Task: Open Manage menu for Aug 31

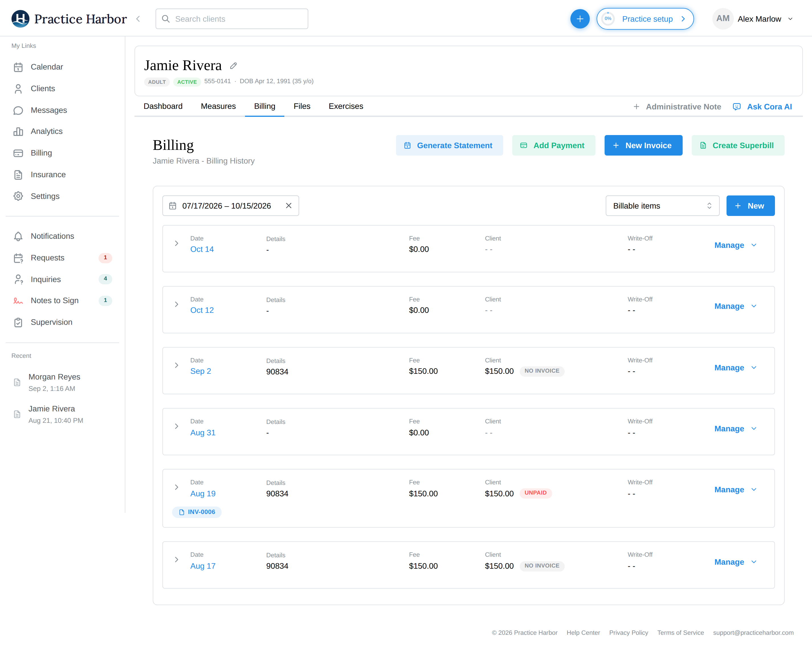Action: coord(735,428)
